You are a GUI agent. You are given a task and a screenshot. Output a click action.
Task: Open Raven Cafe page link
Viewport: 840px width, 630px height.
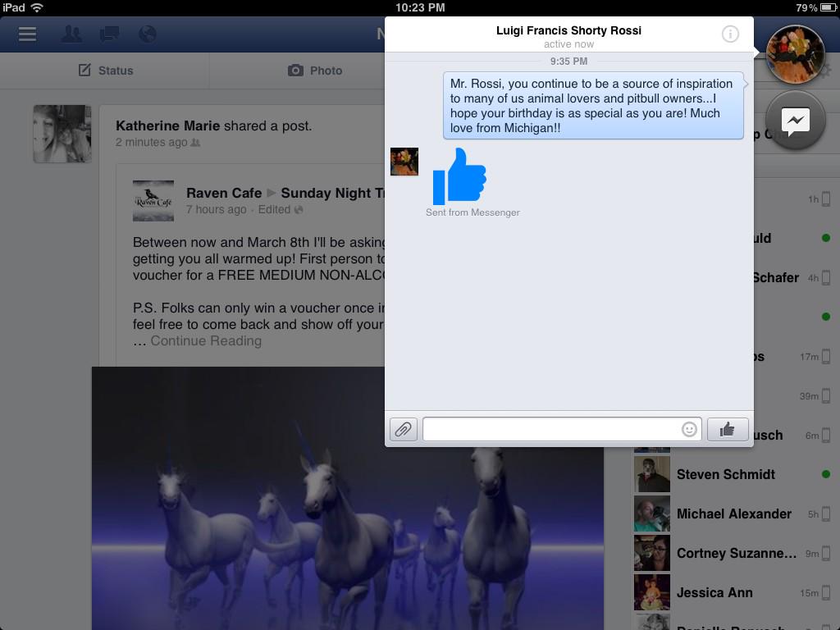click(224, 193)
